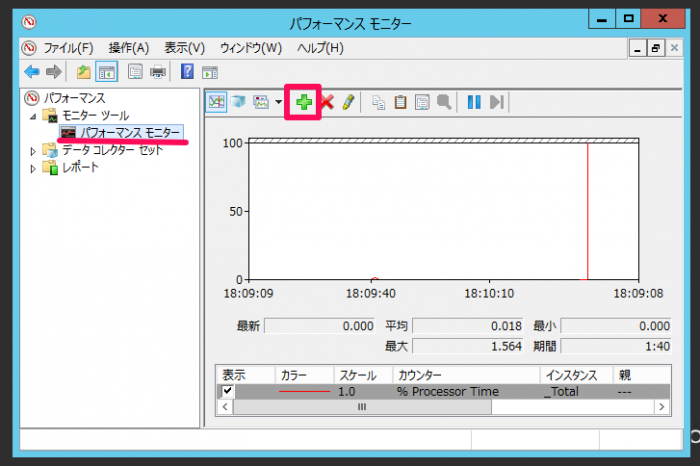The height and width of the screenshot is (466, 700).
Task: Click the counter list horizontal scrollbar thumb
Action: [x=362, y=407]
